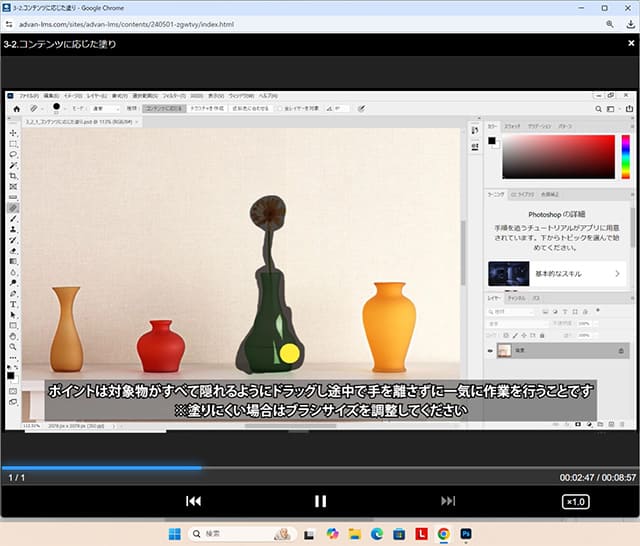Open the File menu in Photoshop
The height and width of the screenshot is (546, 640).
click(x=29, y=96)
